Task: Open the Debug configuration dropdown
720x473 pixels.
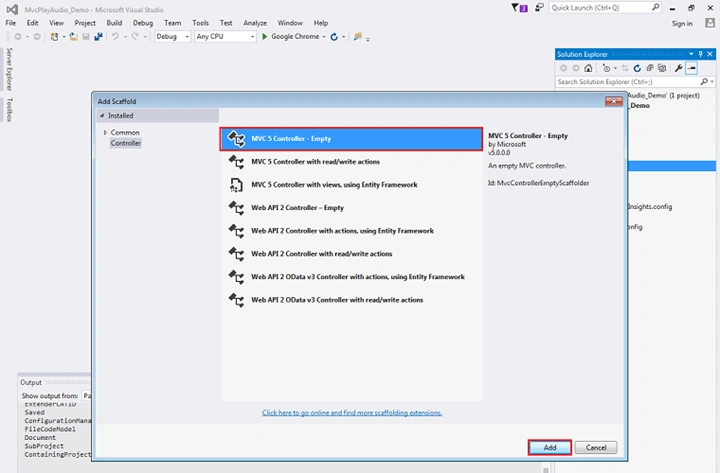Action: pyautogui.click(x=172, y=37)
